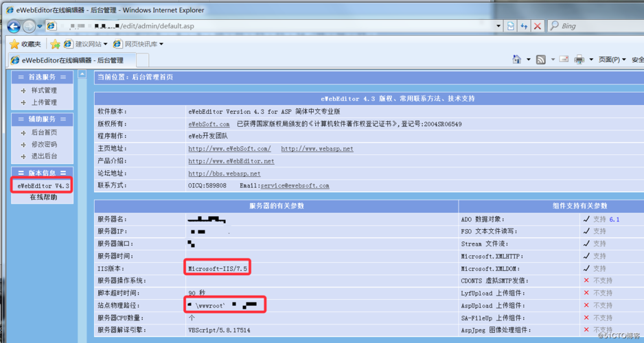Viewport: 644px width, 343px height.
Task: Open the 页面(P) menu
Action: click(612, 60)
